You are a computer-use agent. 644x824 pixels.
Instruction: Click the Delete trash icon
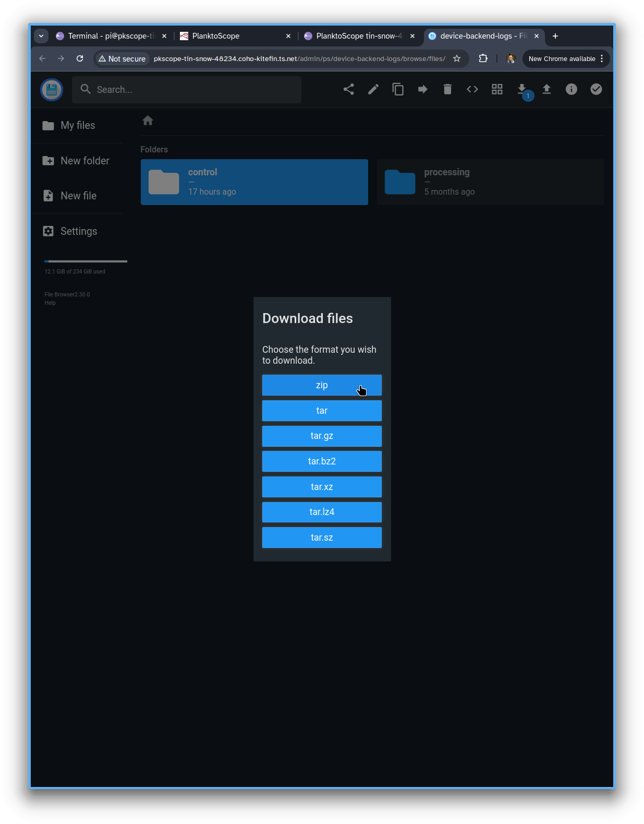[x=447, y=89]
